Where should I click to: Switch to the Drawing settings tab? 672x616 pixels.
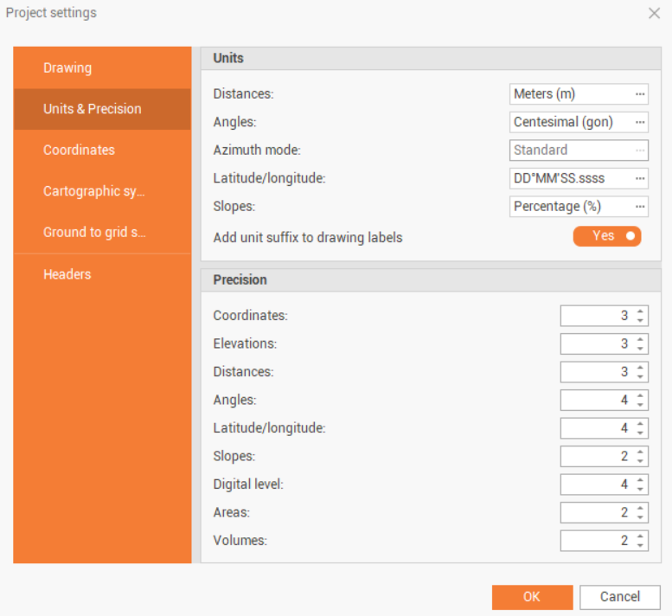click(67, 67)
